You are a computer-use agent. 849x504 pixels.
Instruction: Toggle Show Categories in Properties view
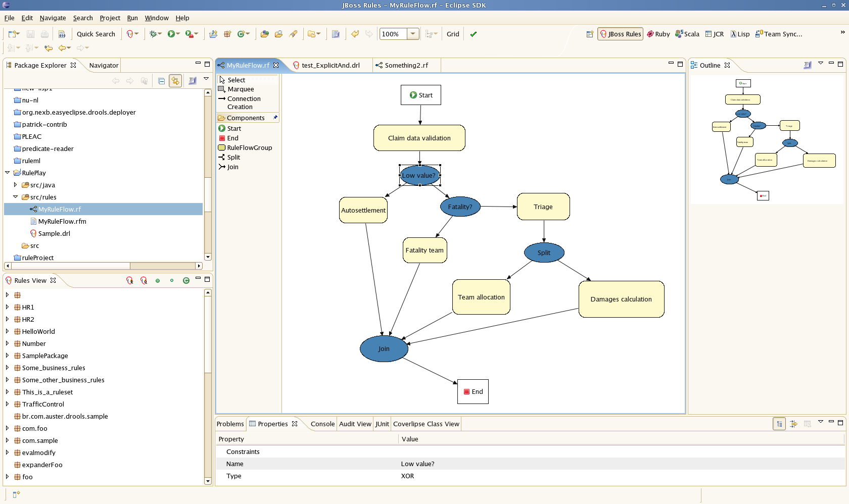click(x=779, y=424)
